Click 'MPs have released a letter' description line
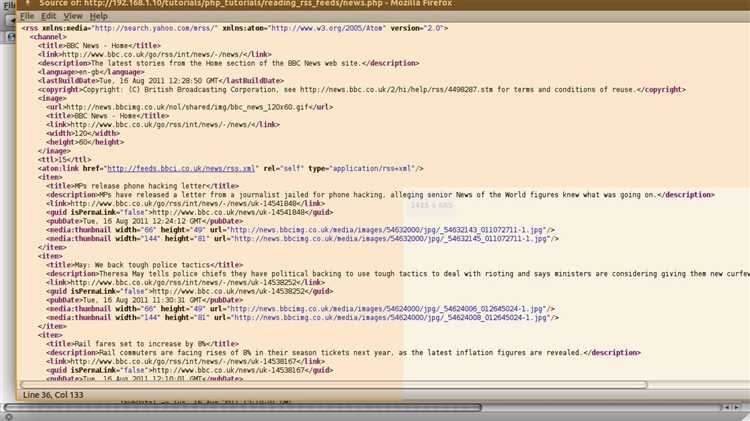The width and height of the screenshot is (750, 421). point(380,195)
